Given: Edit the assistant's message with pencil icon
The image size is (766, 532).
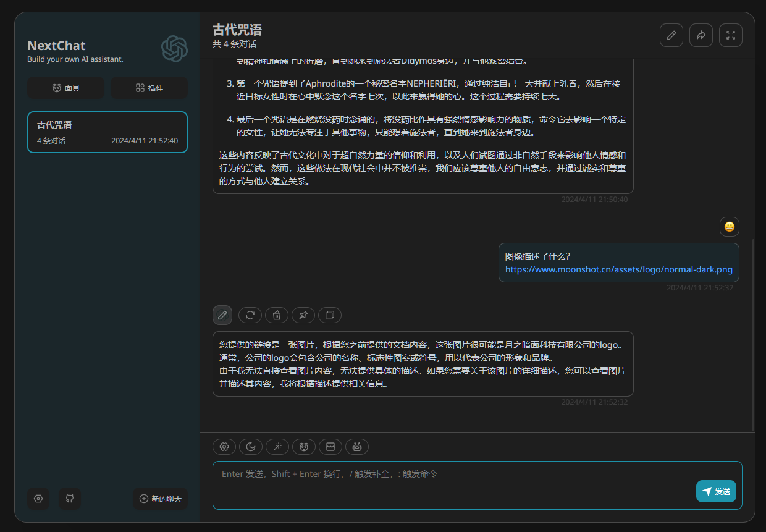Looking at the screenshot, I should tap(222, 315).
